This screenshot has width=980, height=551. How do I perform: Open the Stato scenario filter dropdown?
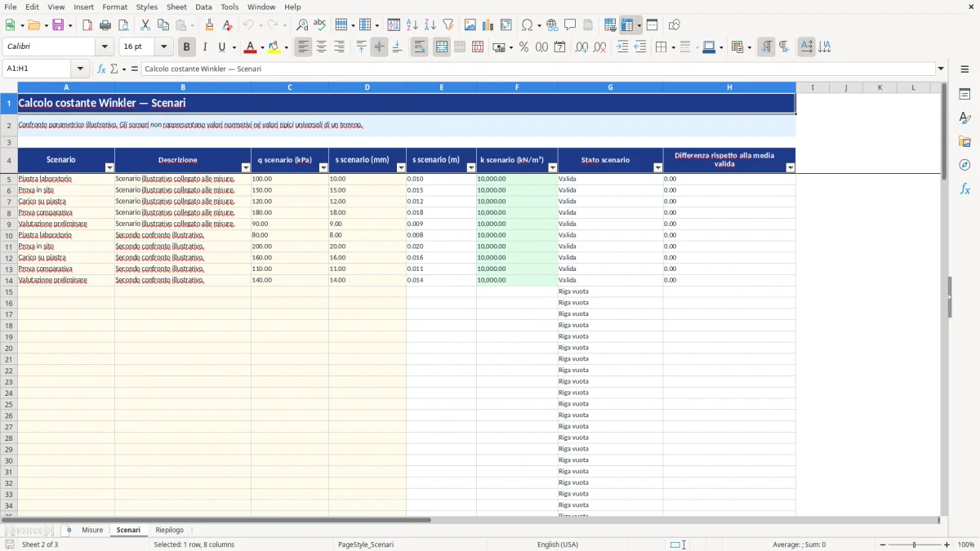point(658,167)
